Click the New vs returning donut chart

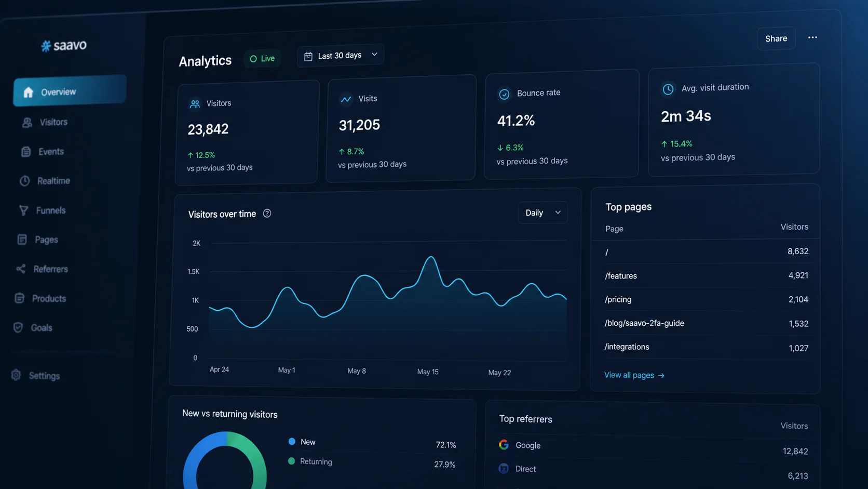tap(225, 460)
